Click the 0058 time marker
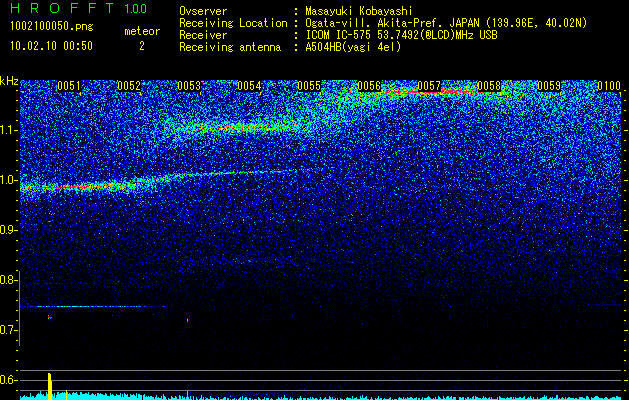Viewport: 629px width, 400px height. 489,86
